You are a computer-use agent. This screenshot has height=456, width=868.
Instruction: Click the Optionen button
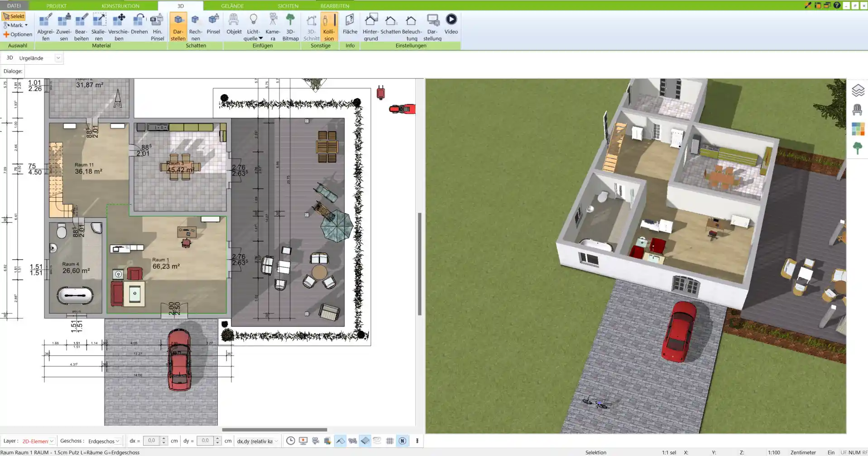tap(18, 34)
